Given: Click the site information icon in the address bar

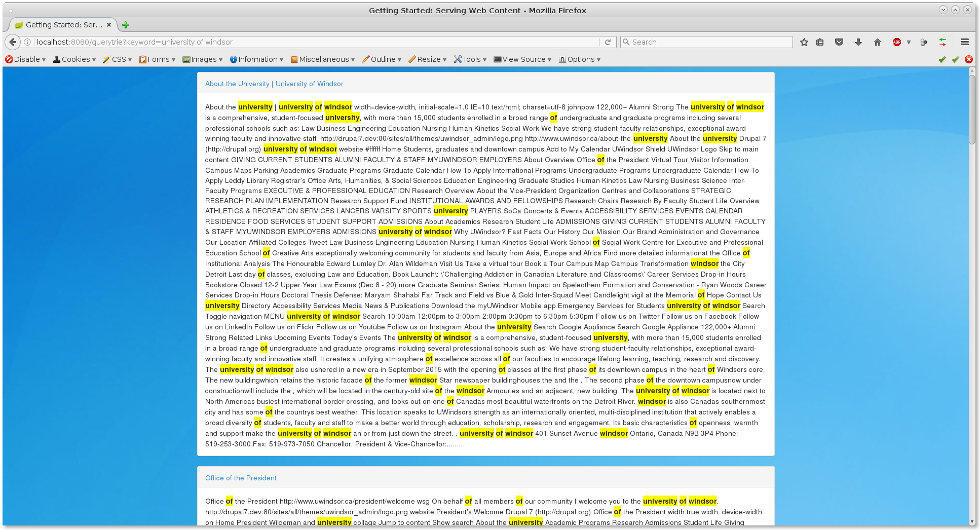Looking at the screenshot, I should [28, 42].
